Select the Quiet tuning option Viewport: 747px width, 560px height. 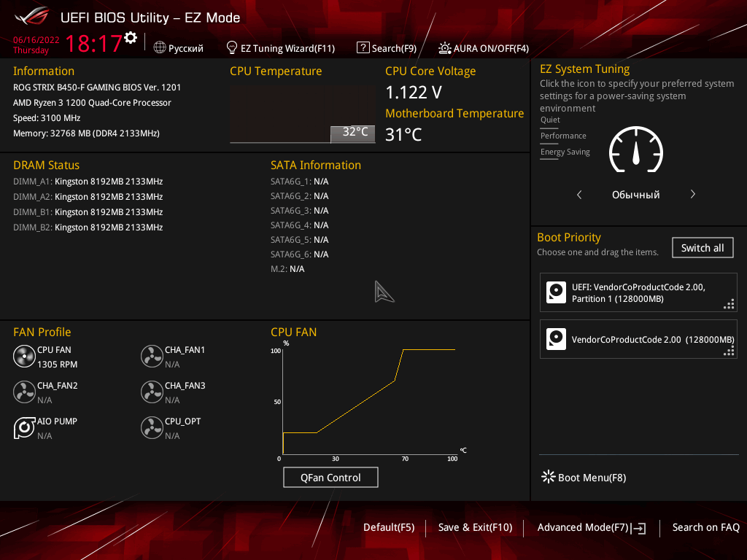[550, 120]
